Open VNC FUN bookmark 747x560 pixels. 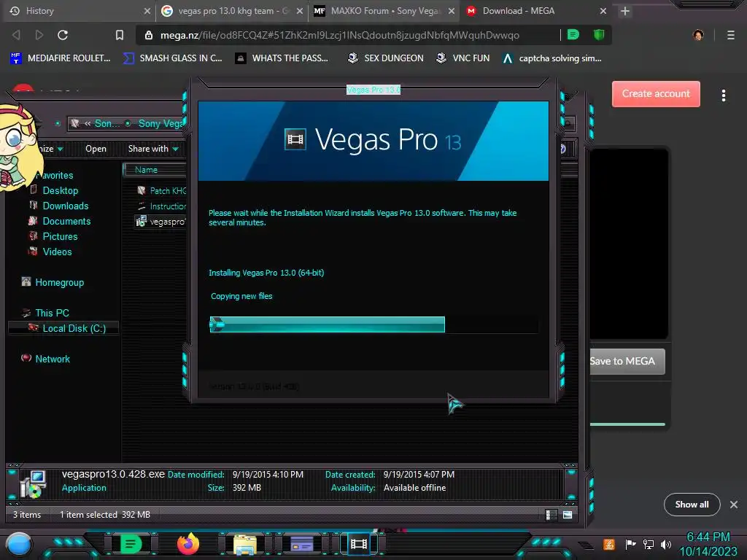(x=463, y=58)
